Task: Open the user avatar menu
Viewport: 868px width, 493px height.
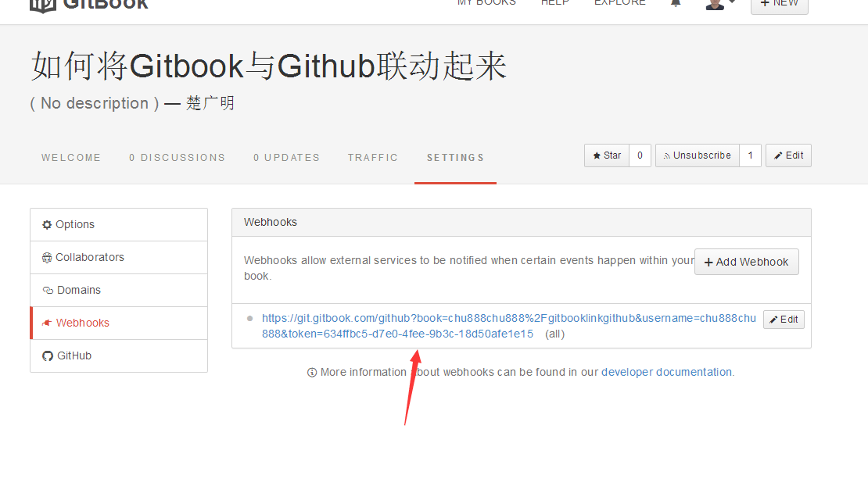Action: (x=720, y=5)
